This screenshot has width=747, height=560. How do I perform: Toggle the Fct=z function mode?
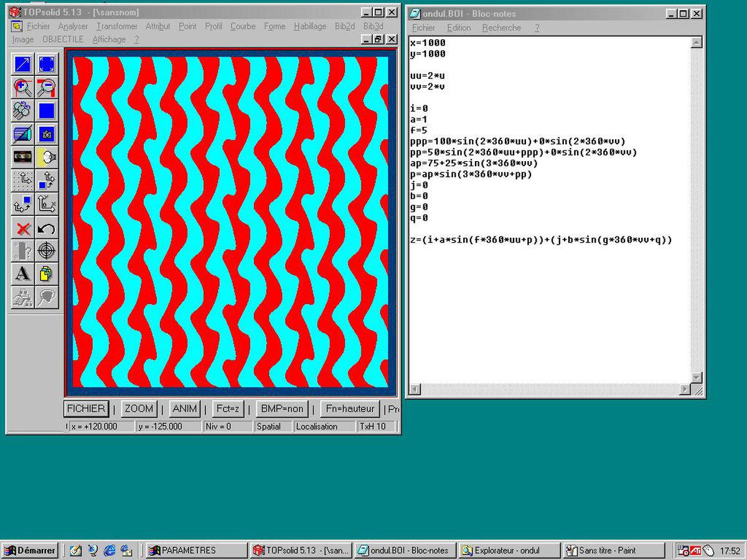228,409
